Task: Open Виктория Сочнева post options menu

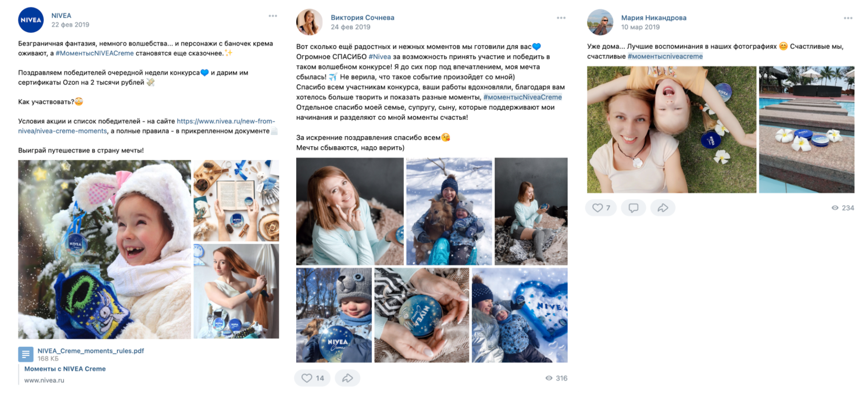Action: click(x=561, y=18)
